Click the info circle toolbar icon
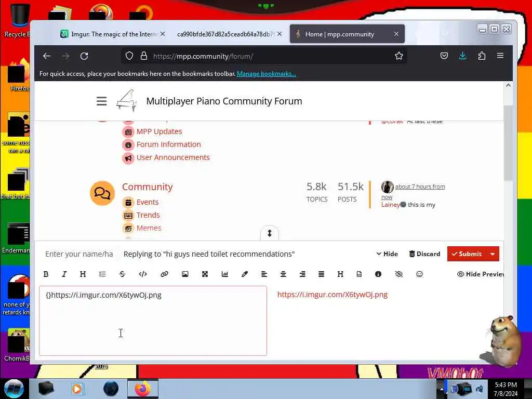Image resolution: width=532 pixels, height=399 pixels. pyautogui.click(x=378, y=274)
